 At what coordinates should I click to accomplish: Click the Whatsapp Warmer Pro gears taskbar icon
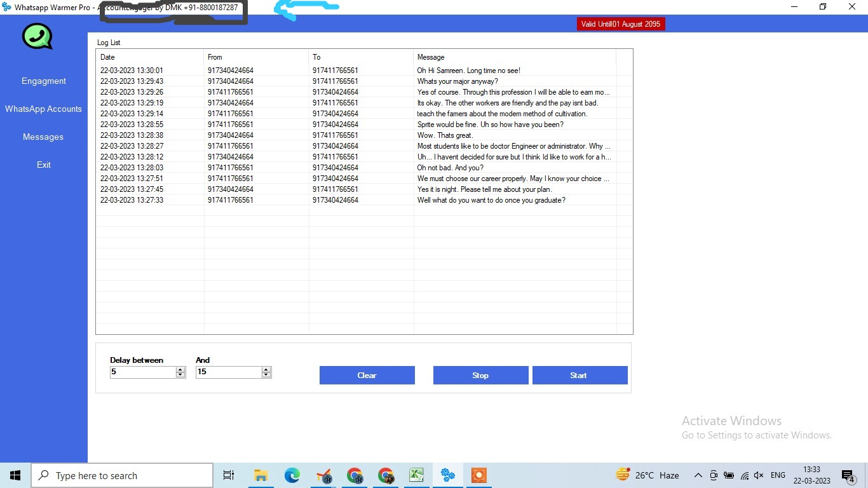coord(448,475)
